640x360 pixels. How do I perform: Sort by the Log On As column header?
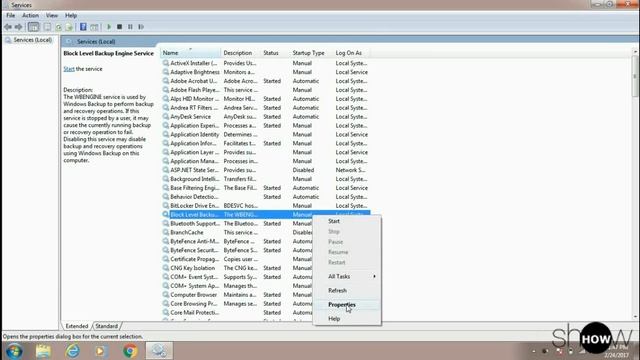(x=351, y=53)
